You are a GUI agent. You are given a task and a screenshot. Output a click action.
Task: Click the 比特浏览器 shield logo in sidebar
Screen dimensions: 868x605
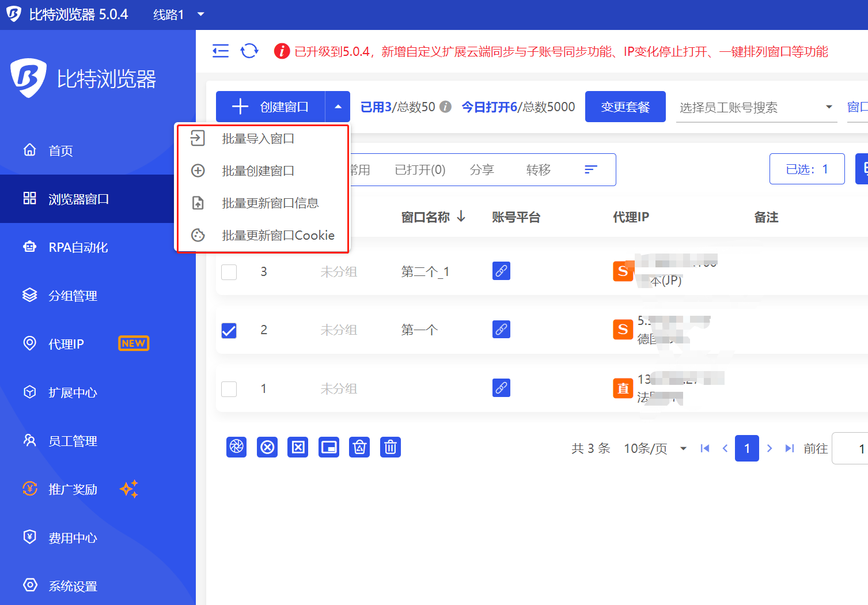click(28, 78)
